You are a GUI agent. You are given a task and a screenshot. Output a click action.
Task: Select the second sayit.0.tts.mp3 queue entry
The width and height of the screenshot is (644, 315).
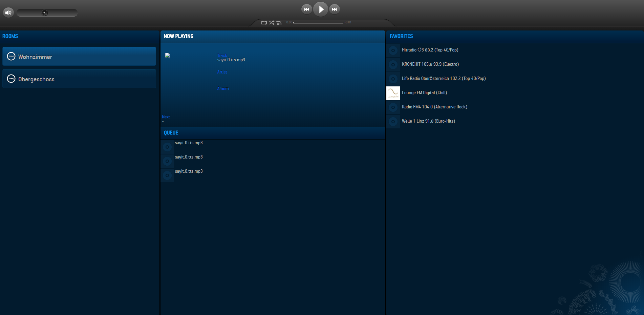point(273,161)
